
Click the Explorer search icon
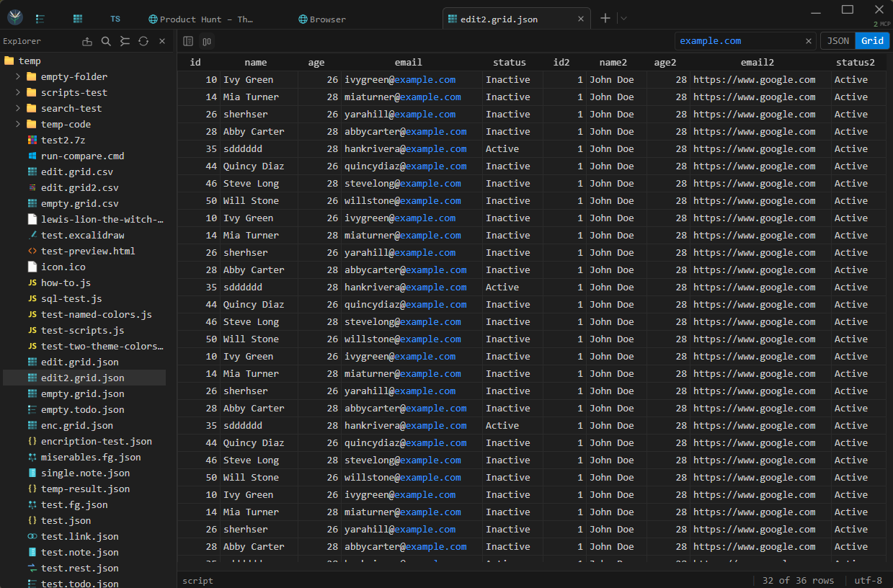[106, 41]
